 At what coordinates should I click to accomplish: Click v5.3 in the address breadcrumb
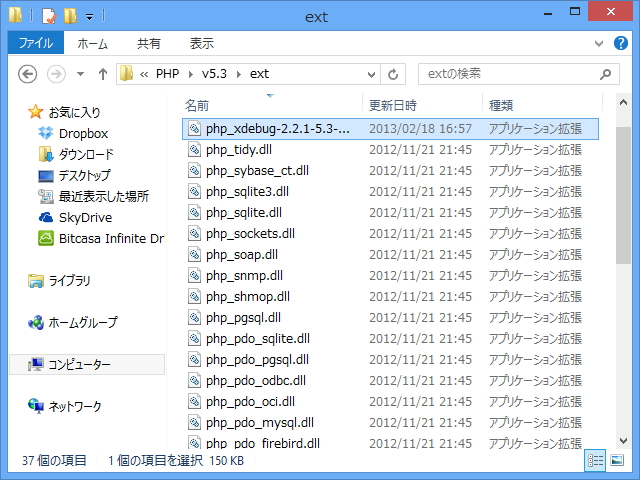coord(214,74)
